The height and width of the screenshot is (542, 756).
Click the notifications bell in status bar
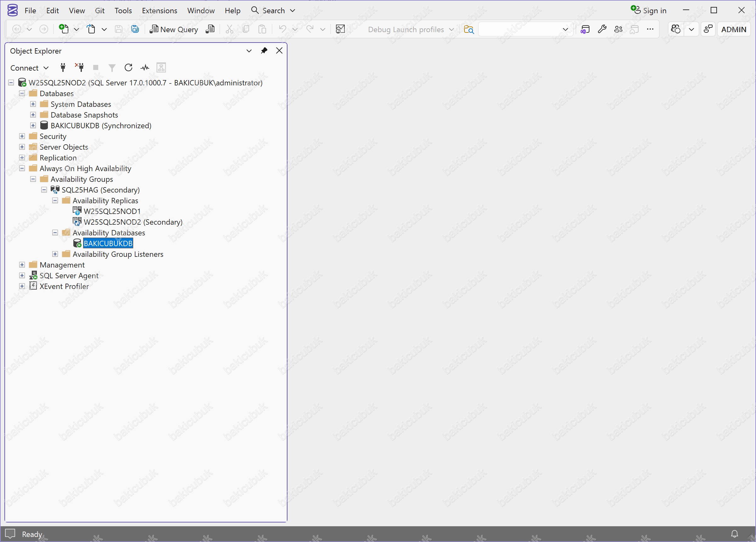[x=734, y=534]
